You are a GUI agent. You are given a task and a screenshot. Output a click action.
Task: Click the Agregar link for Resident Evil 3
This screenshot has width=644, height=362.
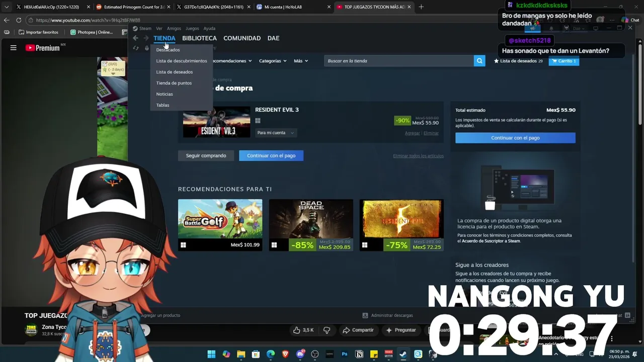pyautogui.click(x=413, y=133)
